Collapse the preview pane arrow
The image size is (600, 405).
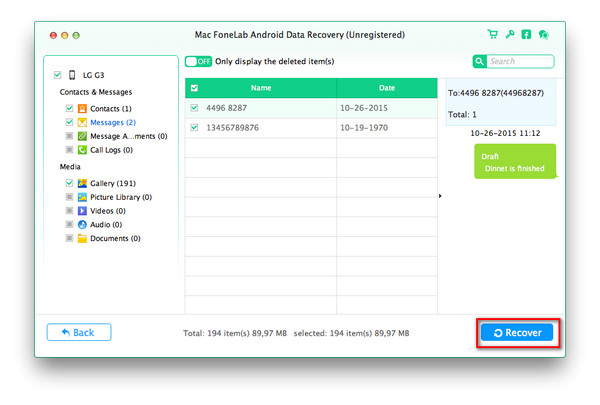(x=440, y=196)
